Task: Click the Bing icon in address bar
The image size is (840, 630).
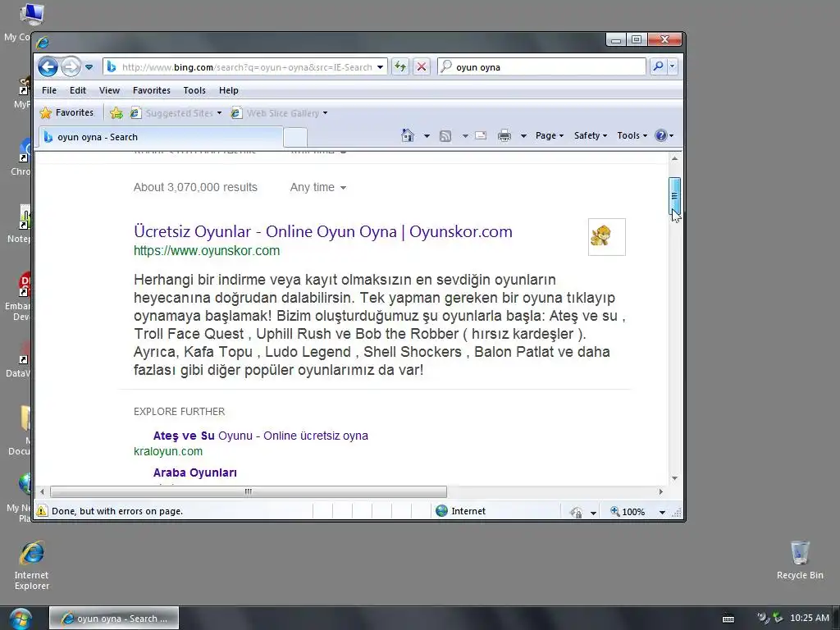Action: (112, 67)
